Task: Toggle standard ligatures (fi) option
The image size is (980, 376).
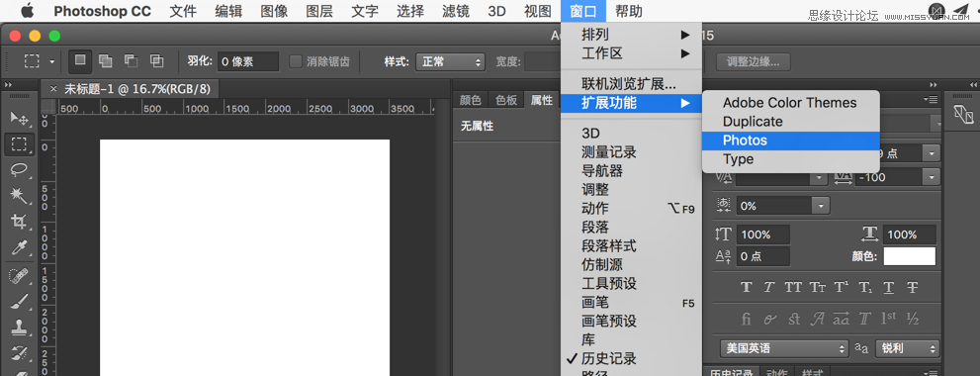Action: click(x=746, y=319)
